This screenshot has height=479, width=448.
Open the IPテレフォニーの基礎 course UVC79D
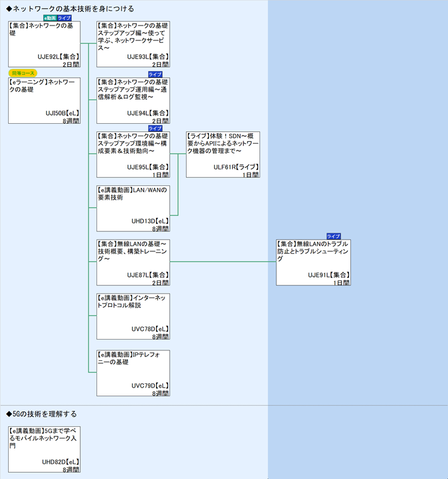tap(133, 373)
